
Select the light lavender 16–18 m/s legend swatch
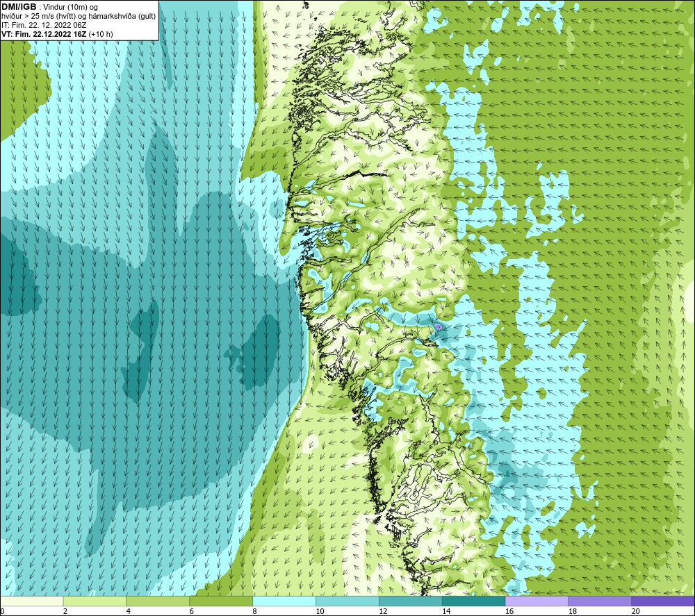[537, 601]
